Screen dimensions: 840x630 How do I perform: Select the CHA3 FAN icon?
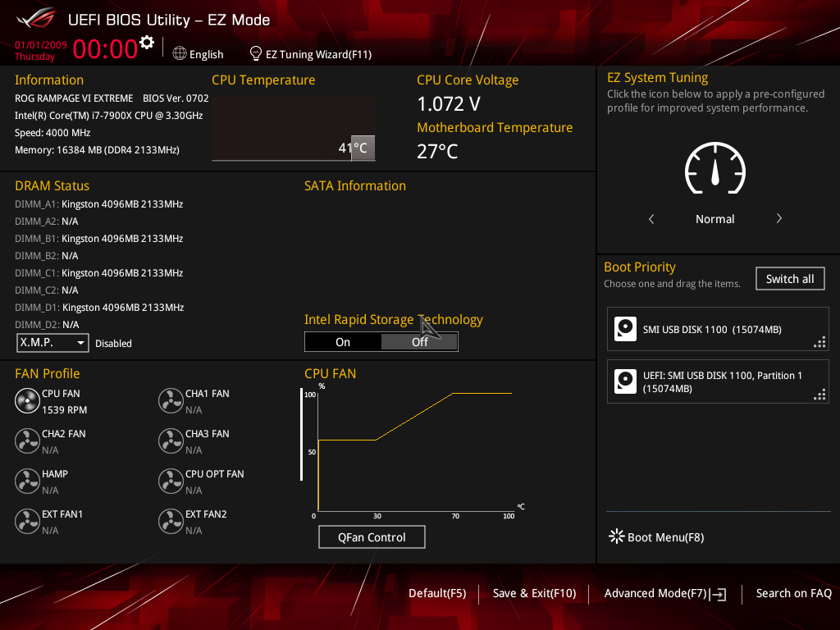click(171, 441)
